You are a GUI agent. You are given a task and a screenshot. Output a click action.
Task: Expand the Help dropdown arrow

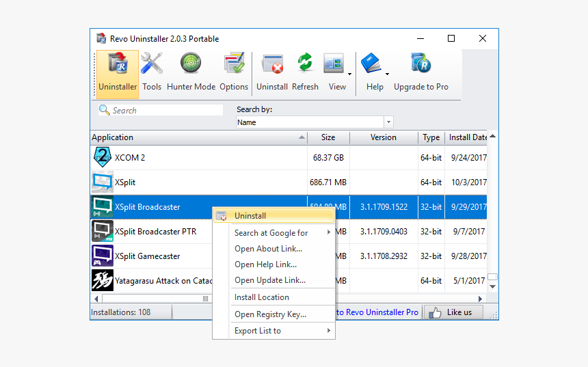pyautogui.click(x=387, y=74)
